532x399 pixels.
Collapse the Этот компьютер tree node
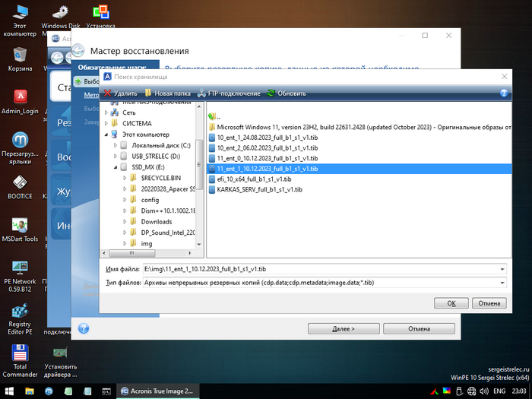click(106, 135)
